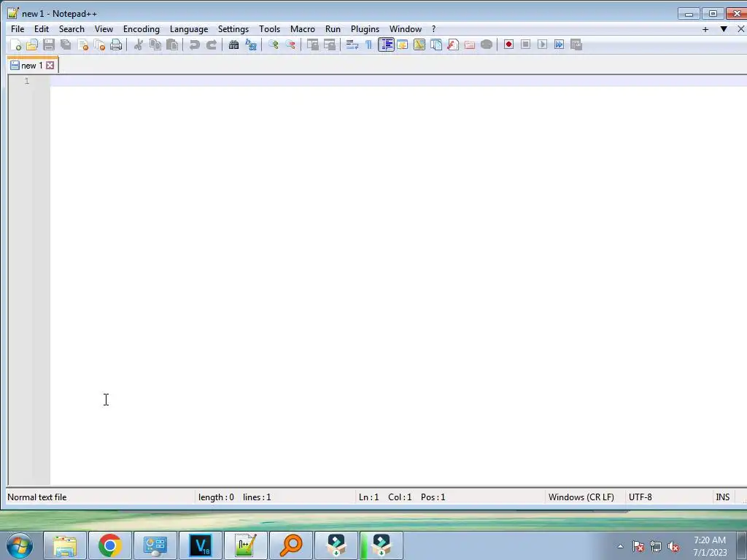The height and width of the screenshot is (560, 747).
Task: Toggle synchronized horizontal scrolling icon
Action: (x=329, y=44)
